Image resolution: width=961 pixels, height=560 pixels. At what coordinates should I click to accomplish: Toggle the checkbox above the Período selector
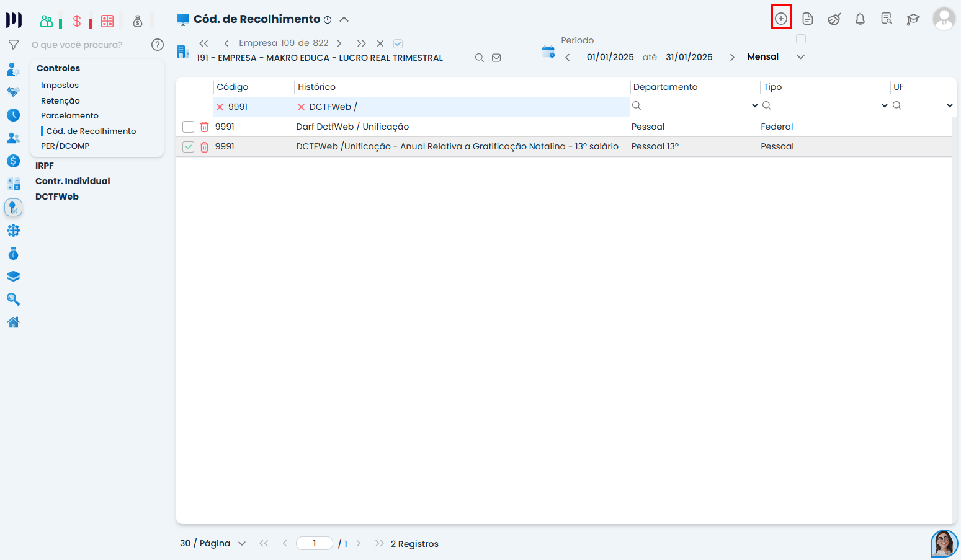[x=801, y=39]
